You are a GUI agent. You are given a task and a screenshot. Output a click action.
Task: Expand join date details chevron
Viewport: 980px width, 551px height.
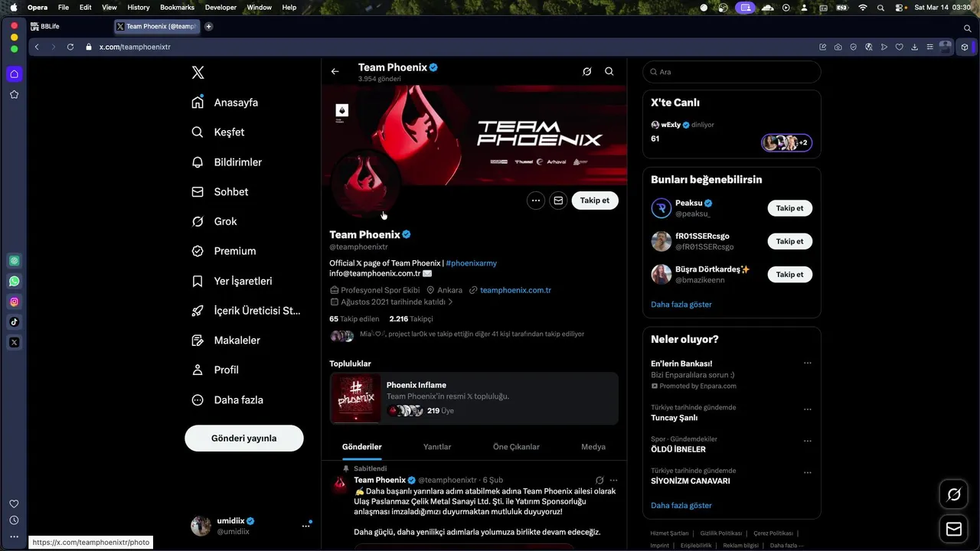(x=450, y=302)
